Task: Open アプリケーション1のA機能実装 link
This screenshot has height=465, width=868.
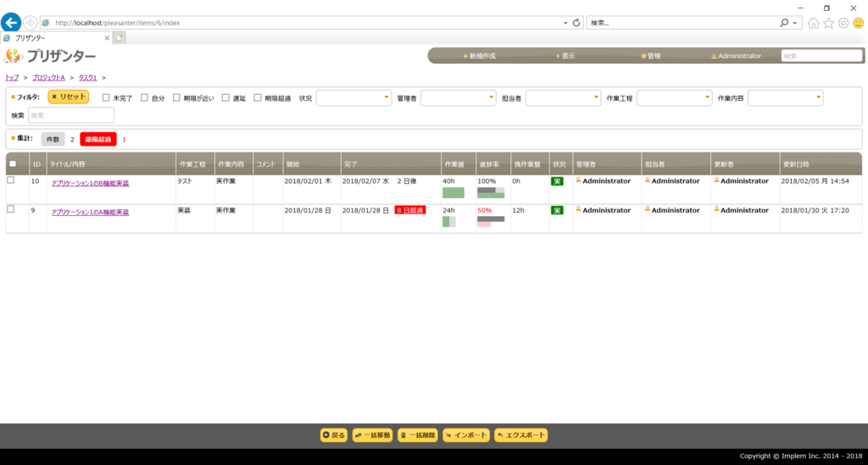Action: click(90, 213)
